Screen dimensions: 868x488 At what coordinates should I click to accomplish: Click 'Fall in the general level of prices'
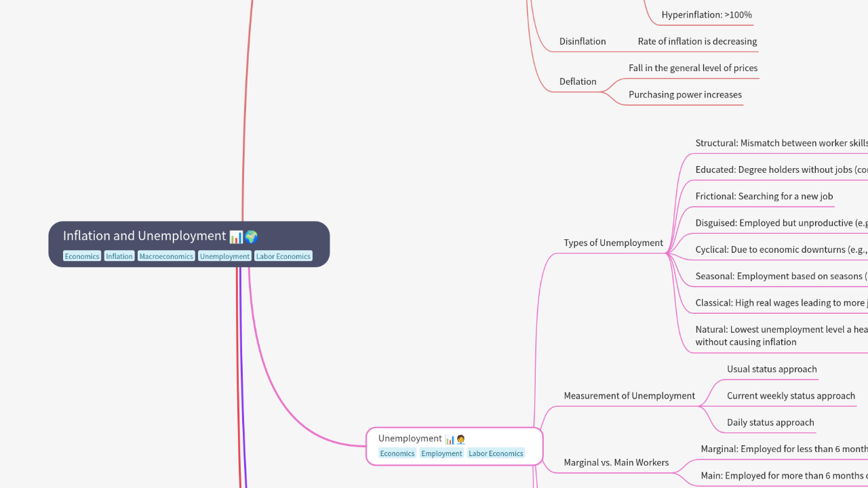click(693, 68)
